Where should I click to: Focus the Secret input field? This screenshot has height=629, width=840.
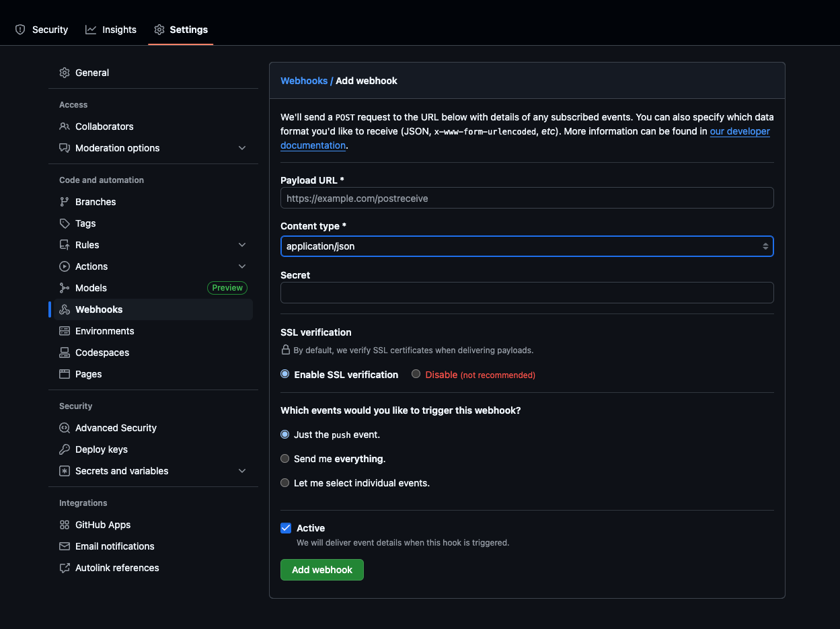(x=527, y=293)
